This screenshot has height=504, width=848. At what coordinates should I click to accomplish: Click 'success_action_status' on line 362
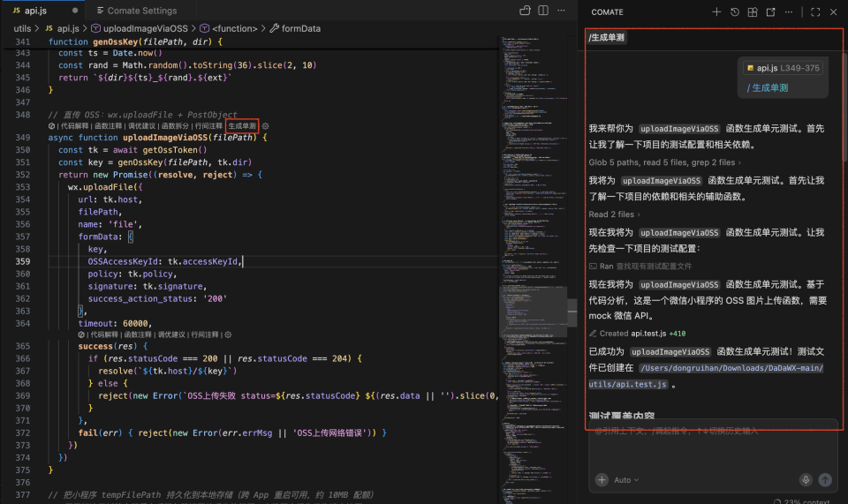click(140, 298)
